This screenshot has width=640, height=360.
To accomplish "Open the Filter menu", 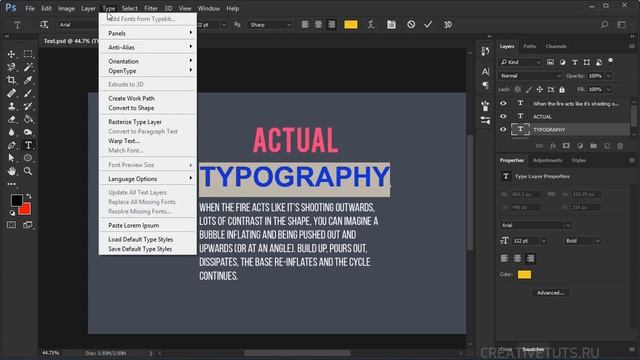I will 151,8.
